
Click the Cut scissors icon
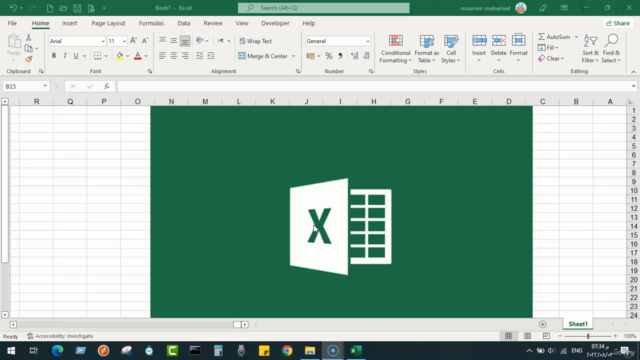tap(29, 38)
